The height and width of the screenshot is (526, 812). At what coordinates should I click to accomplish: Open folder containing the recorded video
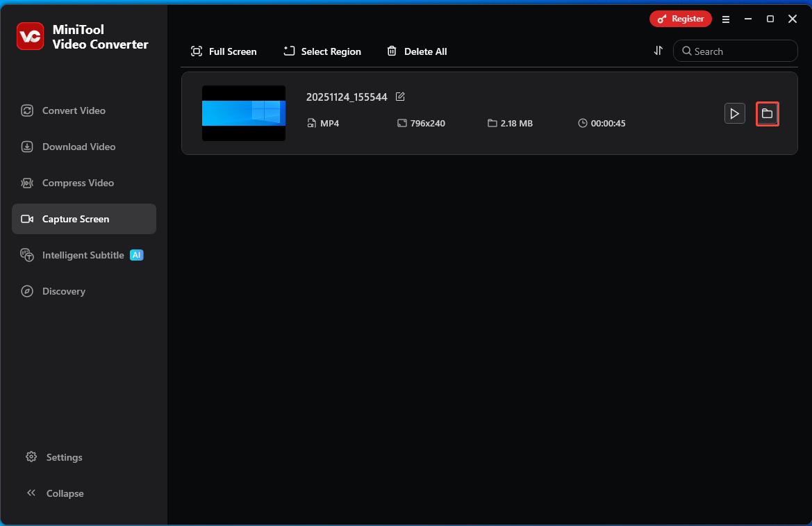[x=768, y=113]
